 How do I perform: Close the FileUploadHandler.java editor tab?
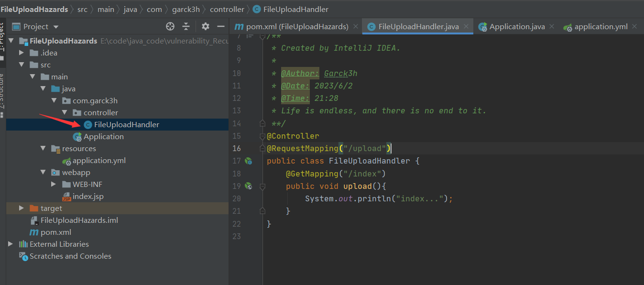[466, 27]
